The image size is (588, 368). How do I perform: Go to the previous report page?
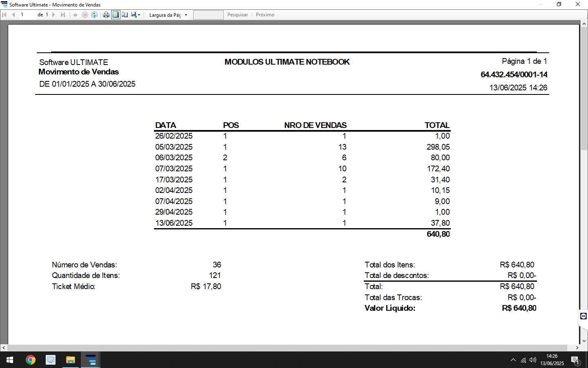click(13, 15)
